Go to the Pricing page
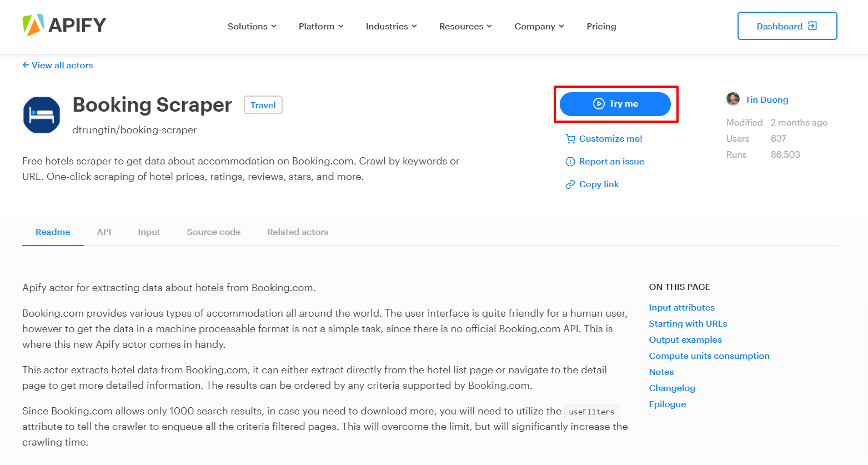Viewport: 868px width, 465px height. point(601,26)
